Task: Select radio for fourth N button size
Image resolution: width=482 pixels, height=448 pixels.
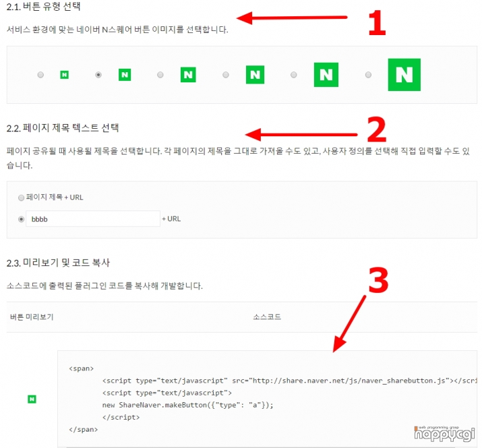Action: (x=226, y=75)
